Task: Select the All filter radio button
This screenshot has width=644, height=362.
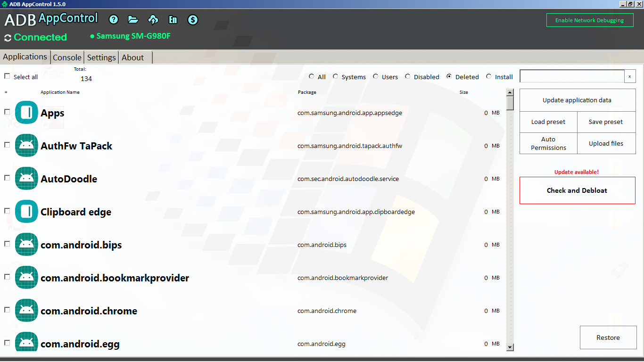Action: coord(311,76)
